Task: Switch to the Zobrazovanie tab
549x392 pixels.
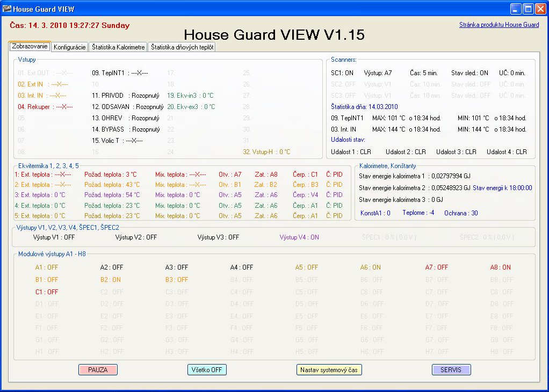Action: [30, 46]
